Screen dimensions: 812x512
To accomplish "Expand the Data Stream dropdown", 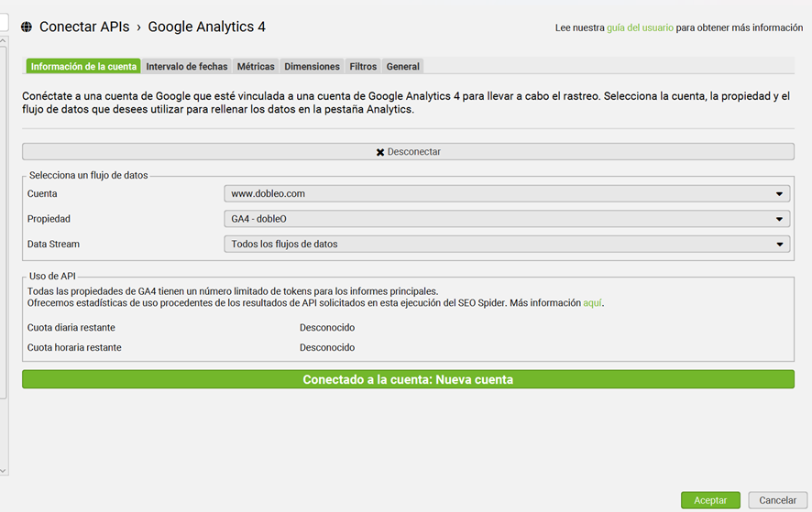I will click(507, 245).
